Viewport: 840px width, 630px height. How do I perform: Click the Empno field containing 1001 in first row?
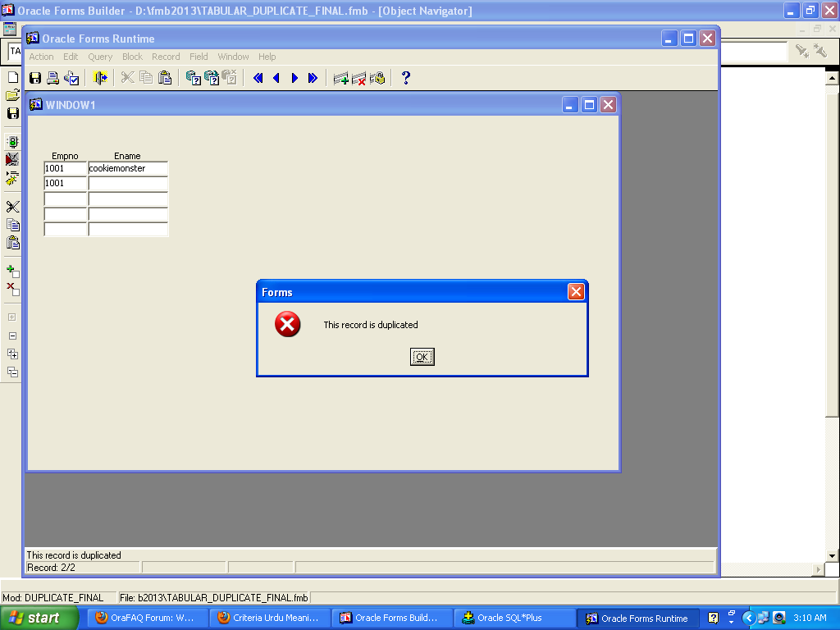click(65, 168)
